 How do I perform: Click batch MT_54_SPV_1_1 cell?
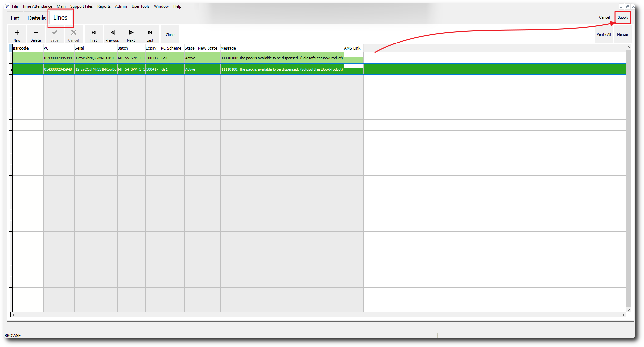coord(131,69)
